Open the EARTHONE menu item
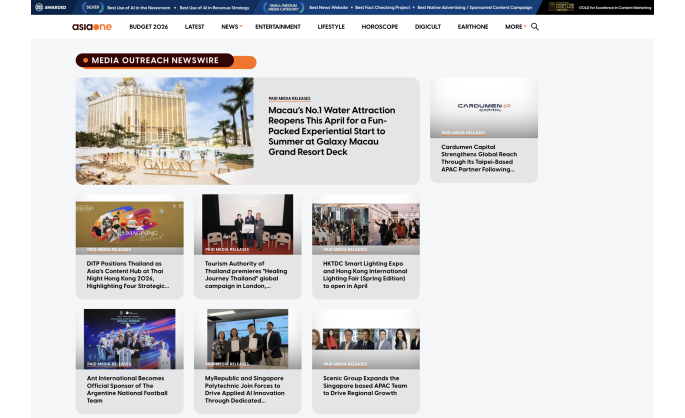Screen dimensions: 685x418 point(473,27)
